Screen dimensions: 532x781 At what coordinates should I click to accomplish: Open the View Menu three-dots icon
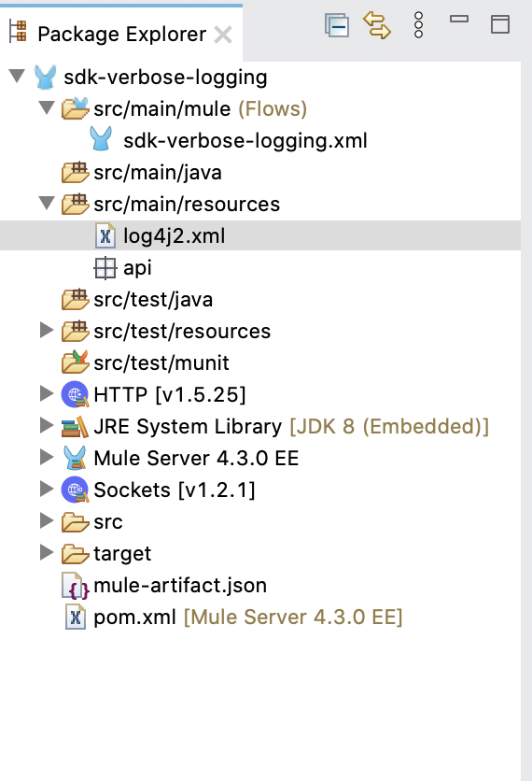click(x=418, y=25)
